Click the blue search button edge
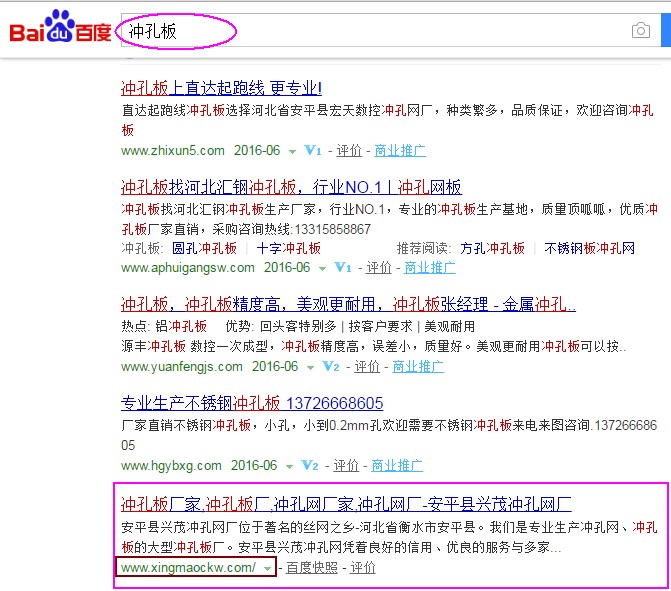Image resolution: width=671 pixels, height=591 pixels. click(x=666, y=30)
